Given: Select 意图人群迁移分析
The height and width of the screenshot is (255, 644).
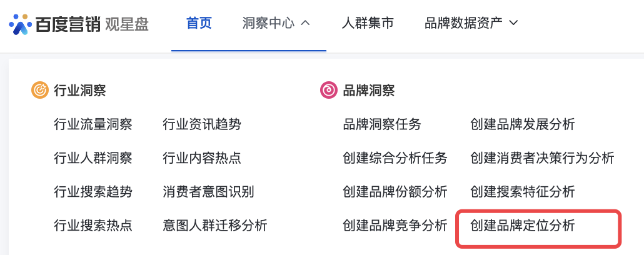Looking at the screenshot, I should [x=214, y=226].
